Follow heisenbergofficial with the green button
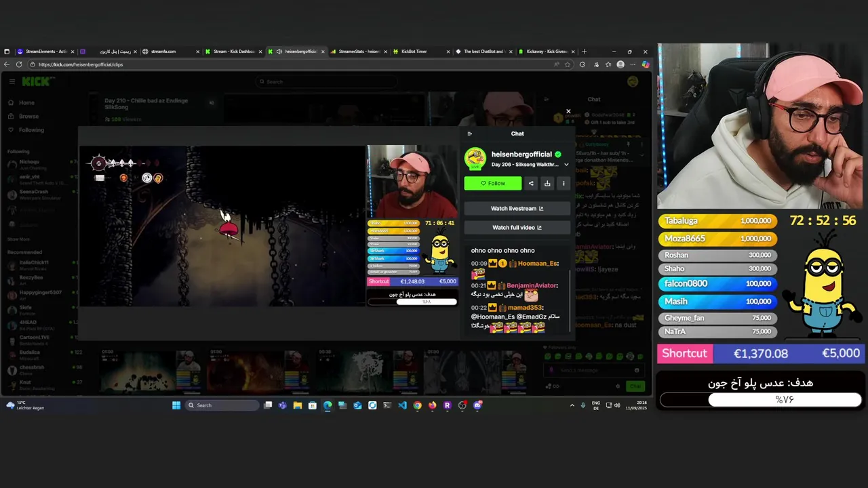868x488 pixels. click(493, 183)
